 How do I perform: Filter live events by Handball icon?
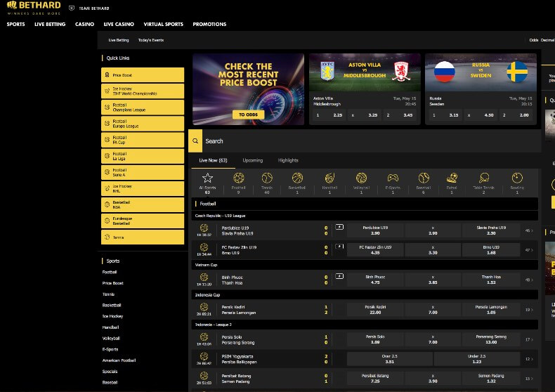click(329, 178)
